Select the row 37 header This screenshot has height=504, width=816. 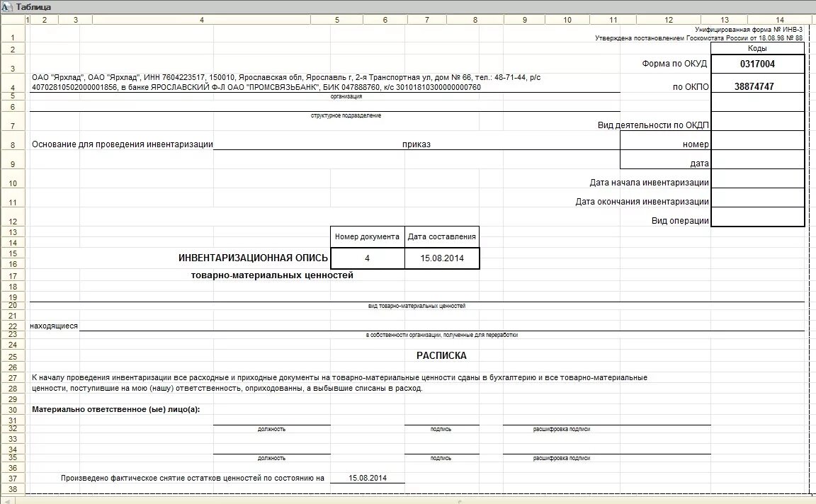[x=13, y=479]
